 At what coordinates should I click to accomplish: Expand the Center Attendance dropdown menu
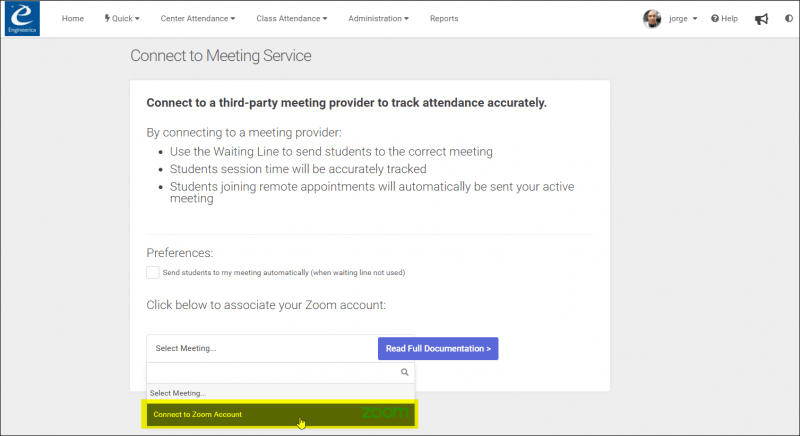click(198, 18)
